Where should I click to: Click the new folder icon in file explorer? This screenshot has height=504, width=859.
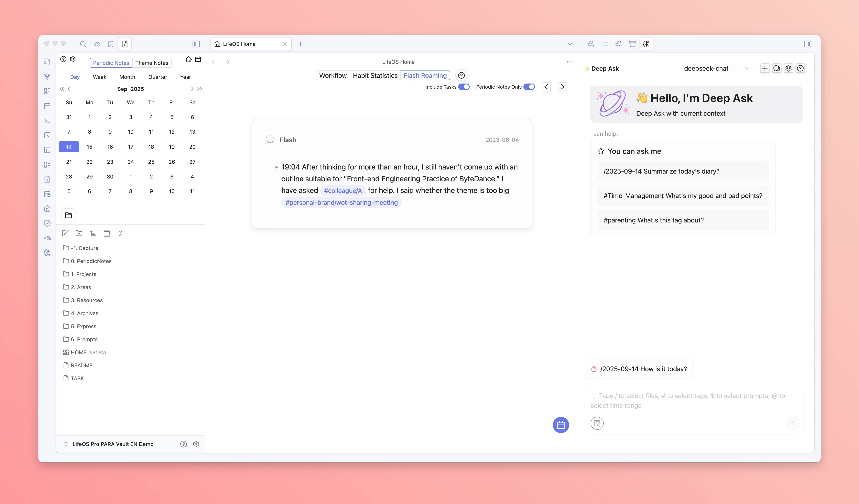pyautogui.click(x=79, y=233)
